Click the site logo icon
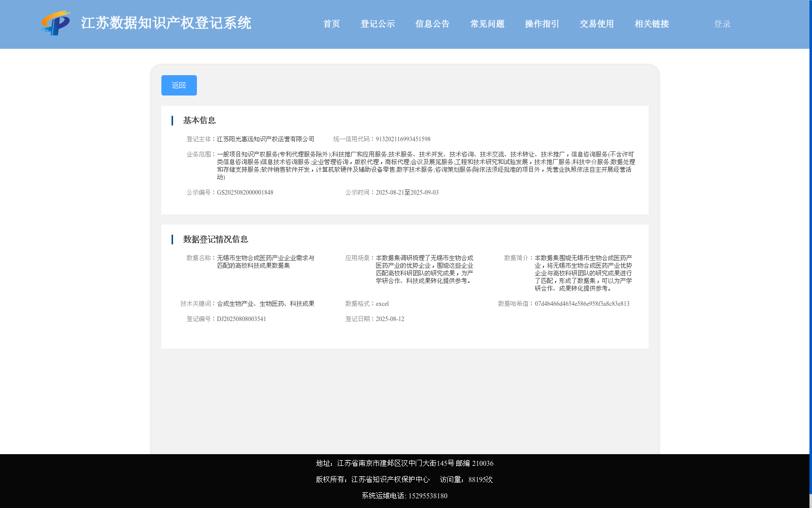 coord(56,23)
